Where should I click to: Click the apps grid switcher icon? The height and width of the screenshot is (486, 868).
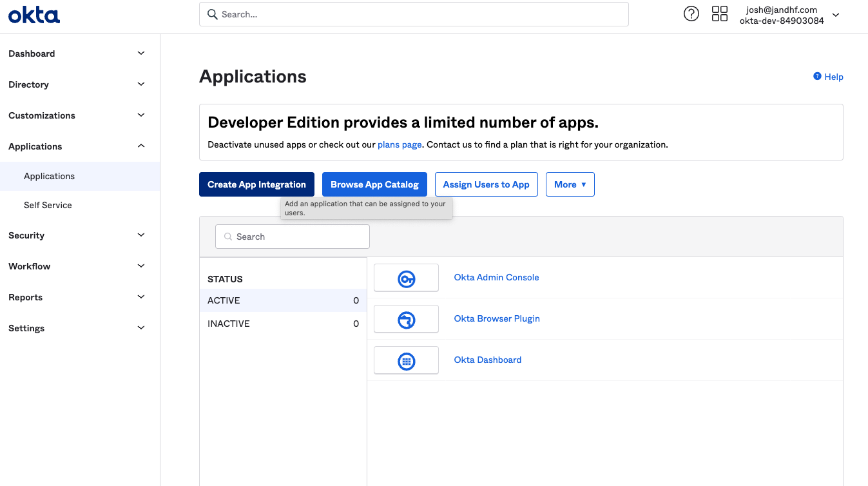point(719,13)
